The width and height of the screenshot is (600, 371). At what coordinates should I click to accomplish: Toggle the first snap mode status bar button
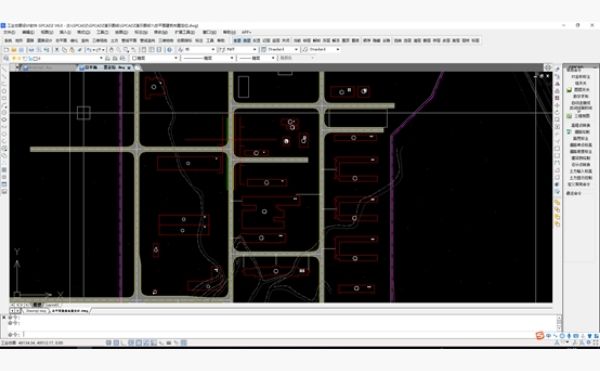[x=109, y=343]
